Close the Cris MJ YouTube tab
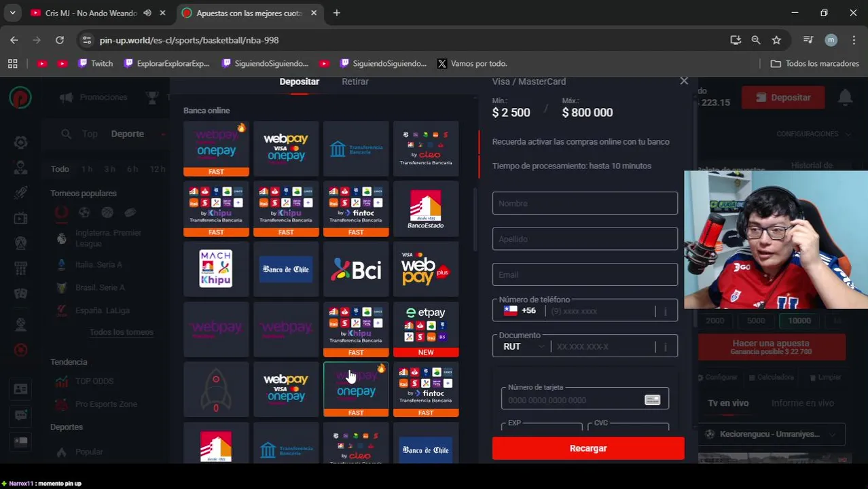The height and width of the screenshot is (489, 868). (x=162, y=13)
